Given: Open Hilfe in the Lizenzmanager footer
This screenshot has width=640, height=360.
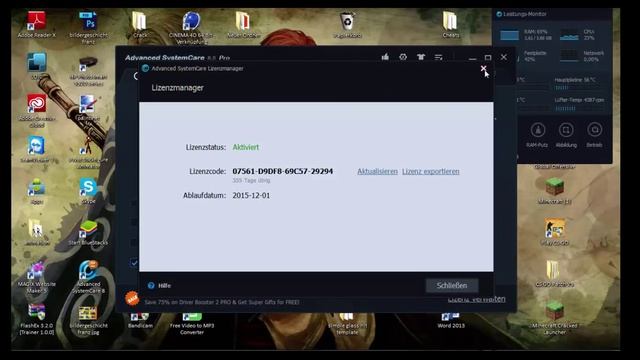Looking at the screenshot, I should tap(164, 286).
